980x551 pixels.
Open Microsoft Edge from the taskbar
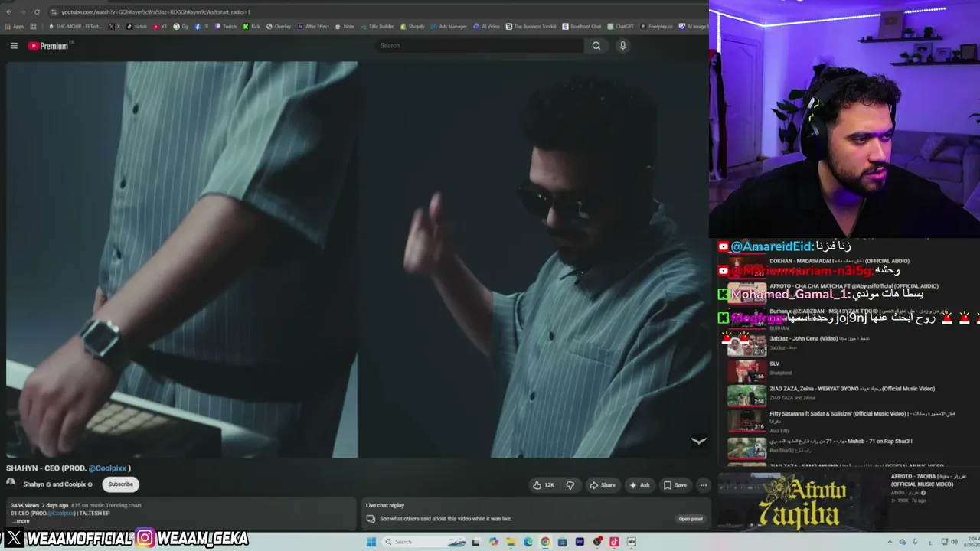528,542
